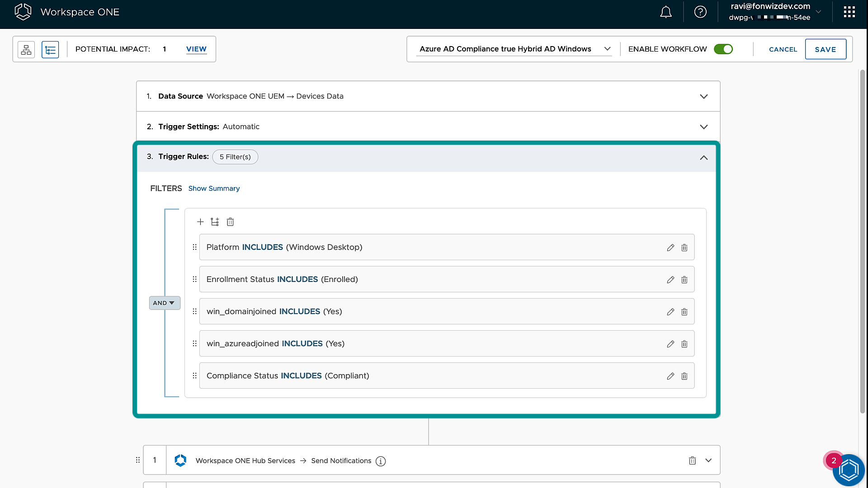The image size is (868, 488).
Task: Open the AND operator dropdown
Action: coord(164,303)
